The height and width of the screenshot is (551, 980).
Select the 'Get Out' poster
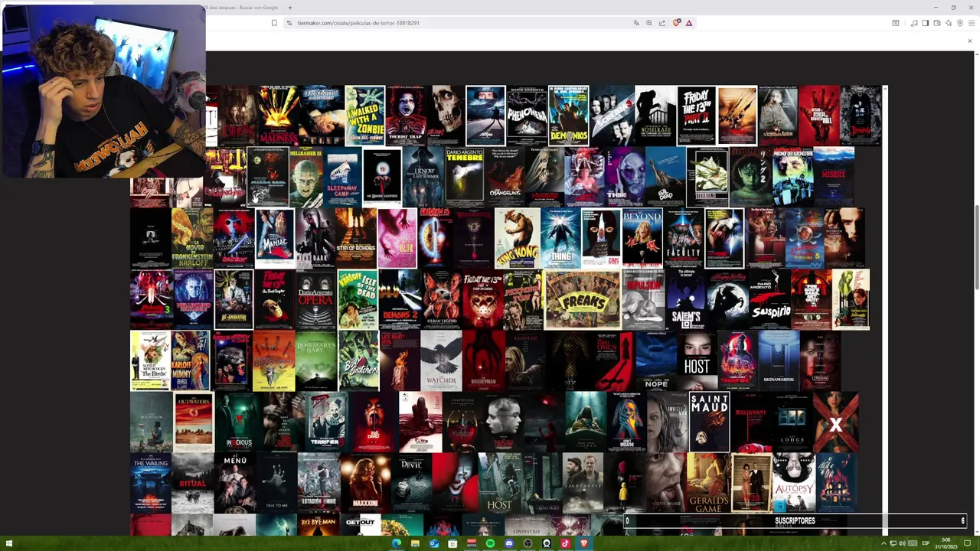pos(360,525)
